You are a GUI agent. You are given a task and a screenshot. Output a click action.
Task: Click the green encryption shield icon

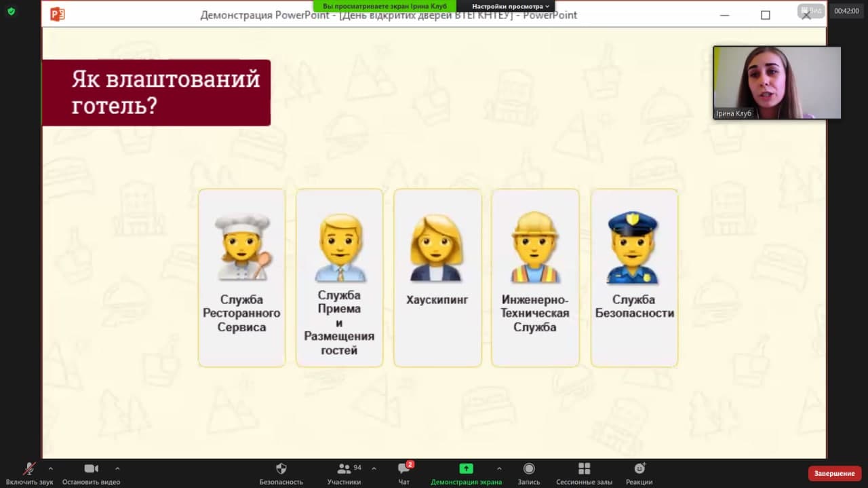11,11
